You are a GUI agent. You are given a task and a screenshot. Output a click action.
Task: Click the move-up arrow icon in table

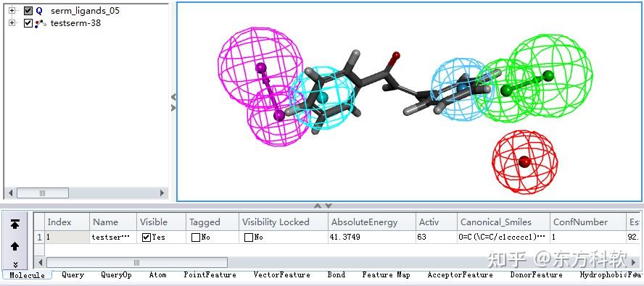point(15,246)
